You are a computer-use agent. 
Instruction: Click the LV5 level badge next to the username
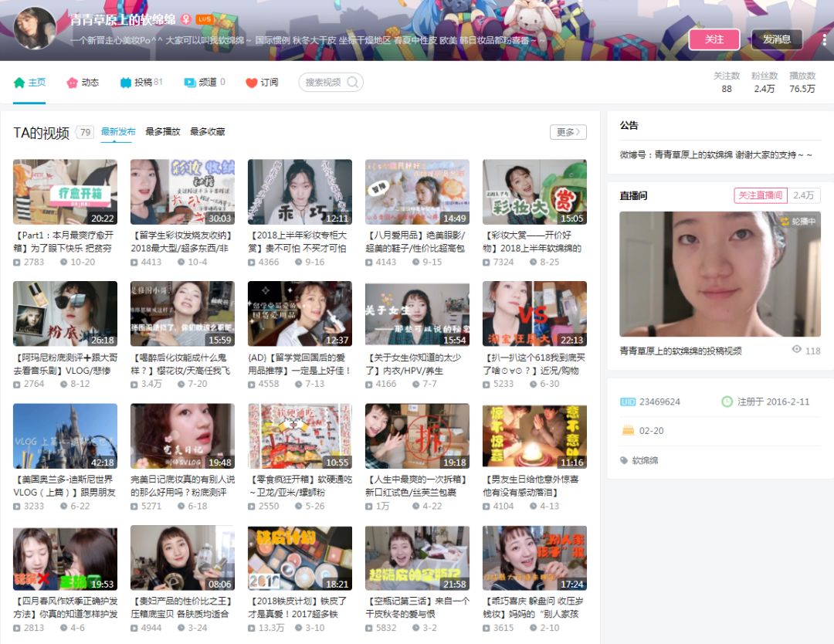(204, 19)
